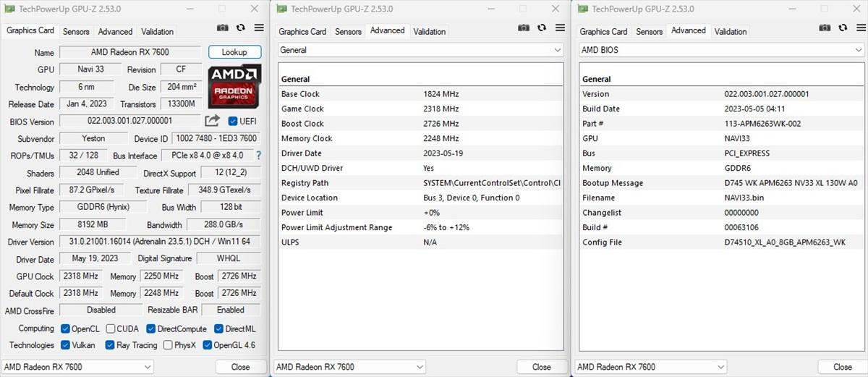The height and width of the screenshot is (377, 868).
Task: Click Close button in middle window
Action: (541, 367)
